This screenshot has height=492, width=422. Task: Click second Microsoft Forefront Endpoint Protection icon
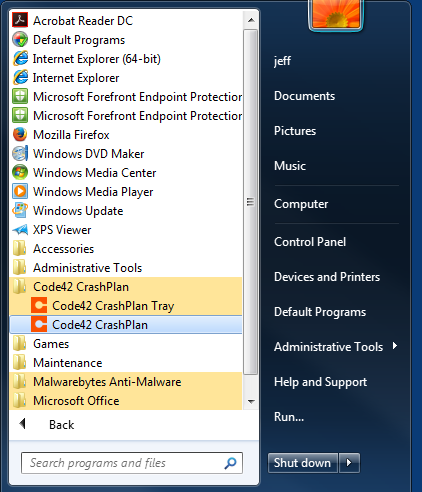(20, 115)
